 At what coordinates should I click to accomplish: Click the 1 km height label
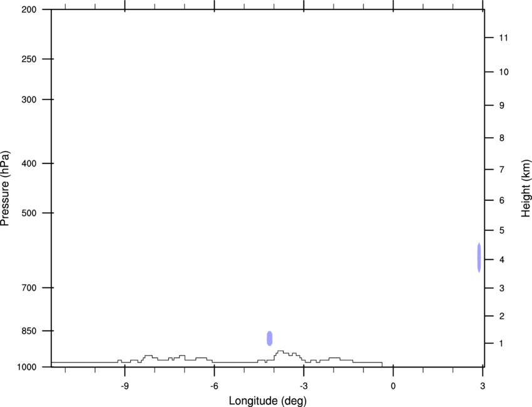click(501, 344)
